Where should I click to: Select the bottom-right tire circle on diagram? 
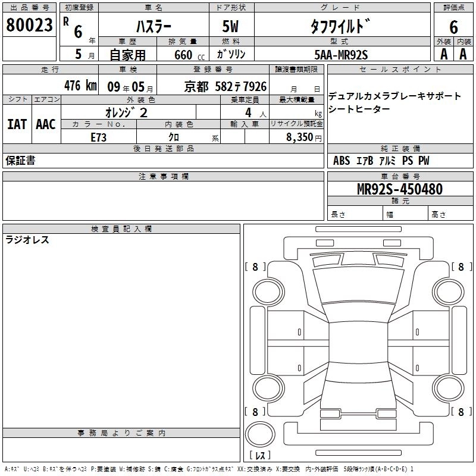coord(447,388)
